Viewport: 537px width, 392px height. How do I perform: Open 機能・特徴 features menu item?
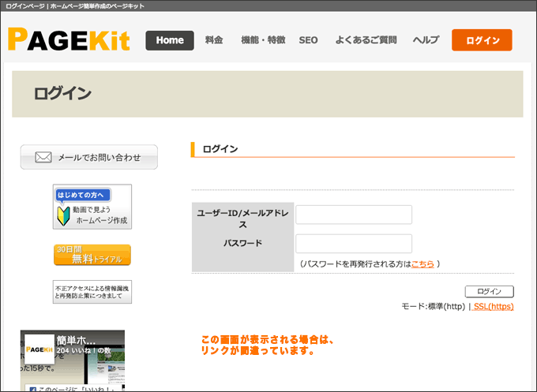click(x=263, y=40)
